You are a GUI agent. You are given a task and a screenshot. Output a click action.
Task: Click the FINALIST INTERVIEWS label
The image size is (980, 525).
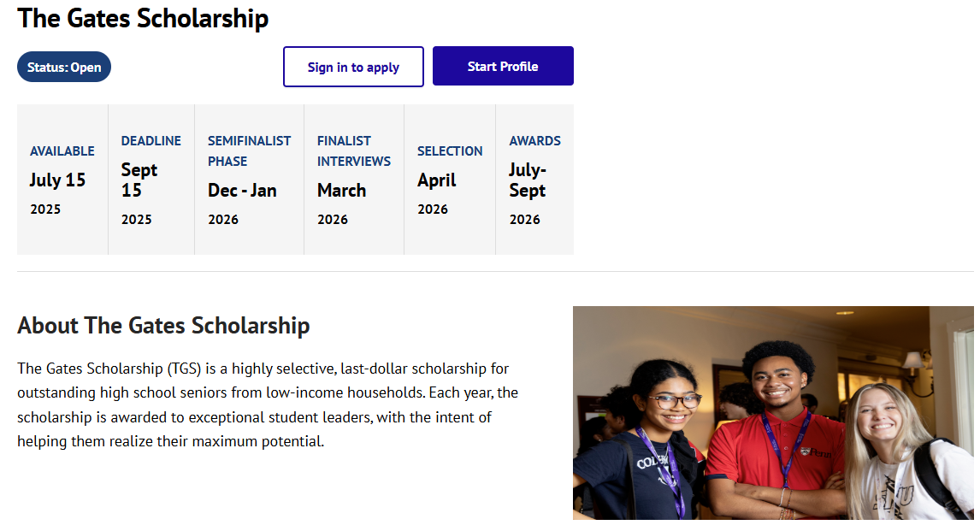(354, 150)
